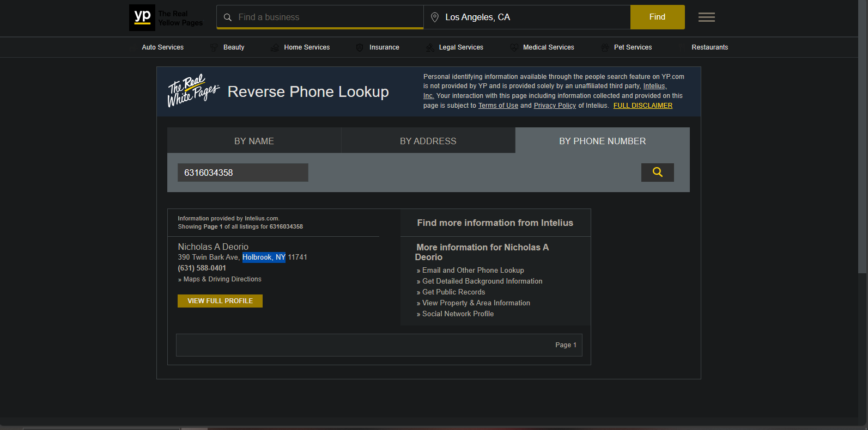Open Pet Services category
The image size is (868, 430).
tap(633, 47)
